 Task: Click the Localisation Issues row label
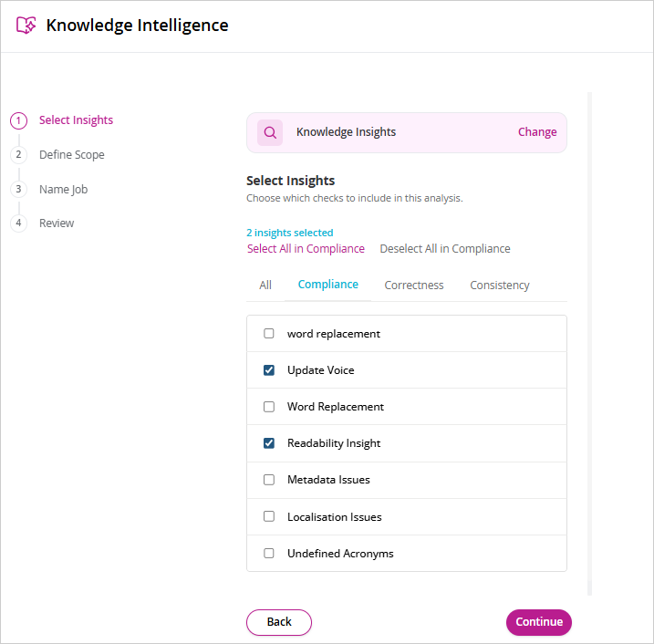(x=335, y=517)
